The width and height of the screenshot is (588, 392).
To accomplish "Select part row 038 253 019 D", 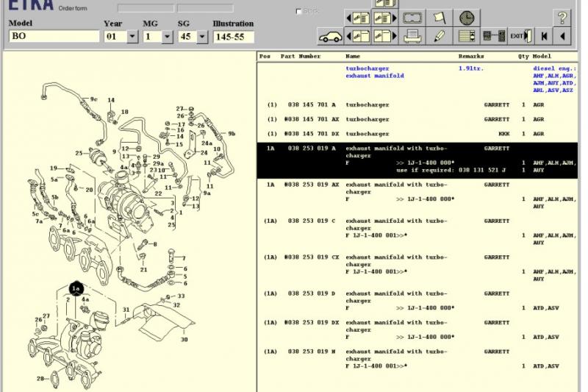I will [417, 301].
